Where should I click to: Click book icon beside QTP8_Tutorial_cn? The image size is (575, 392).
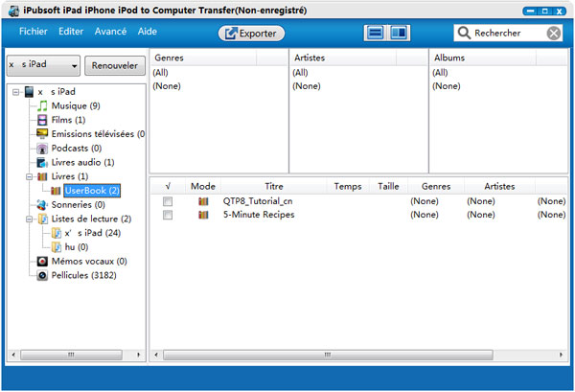(x=203, y=201)
